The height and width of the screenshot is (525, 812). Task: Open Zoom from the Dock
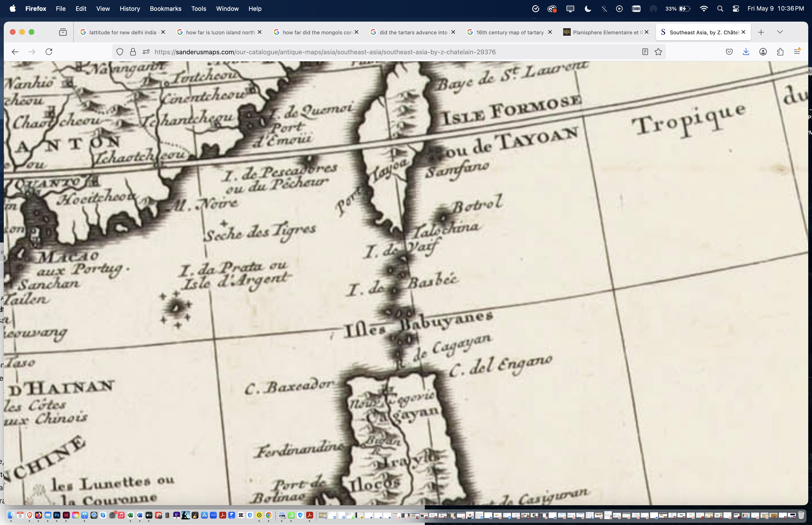pyautogui.click(x=213, y=515)
